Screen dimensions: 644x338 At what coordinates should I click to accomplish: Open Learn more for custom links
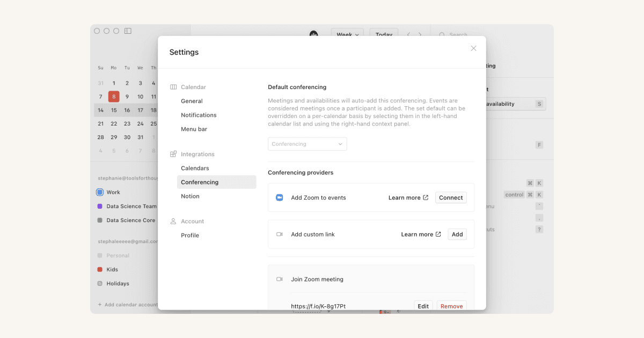click(x=421, y=234)
